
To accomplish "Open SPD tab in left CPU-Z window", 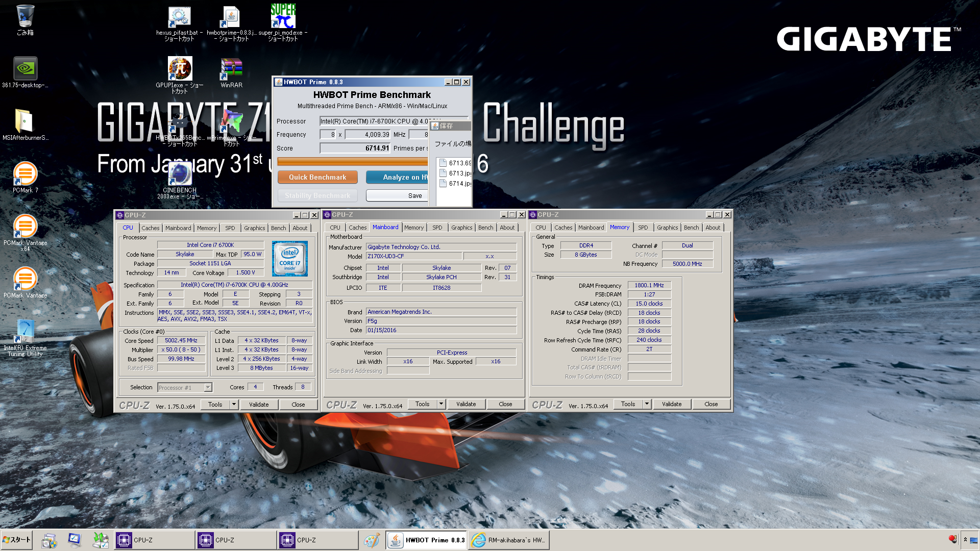I will pyautogui.click(x=230, y=228).
